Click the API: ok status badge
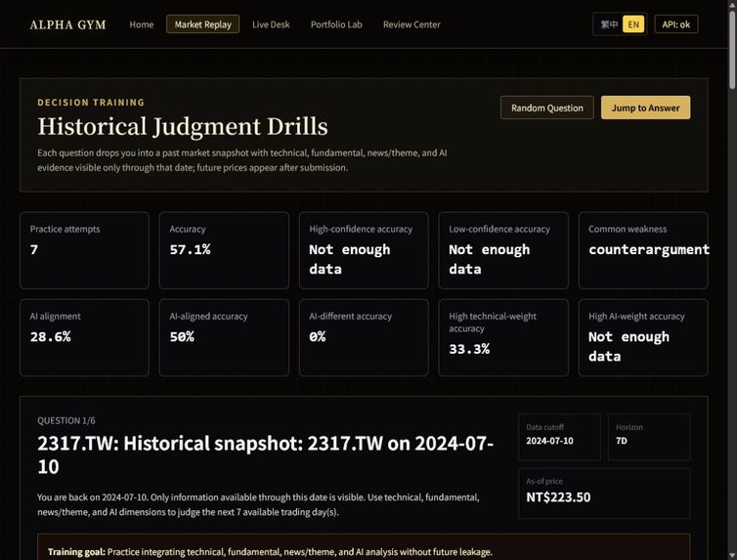The image size is (737, 560). [x=675, y=24]
